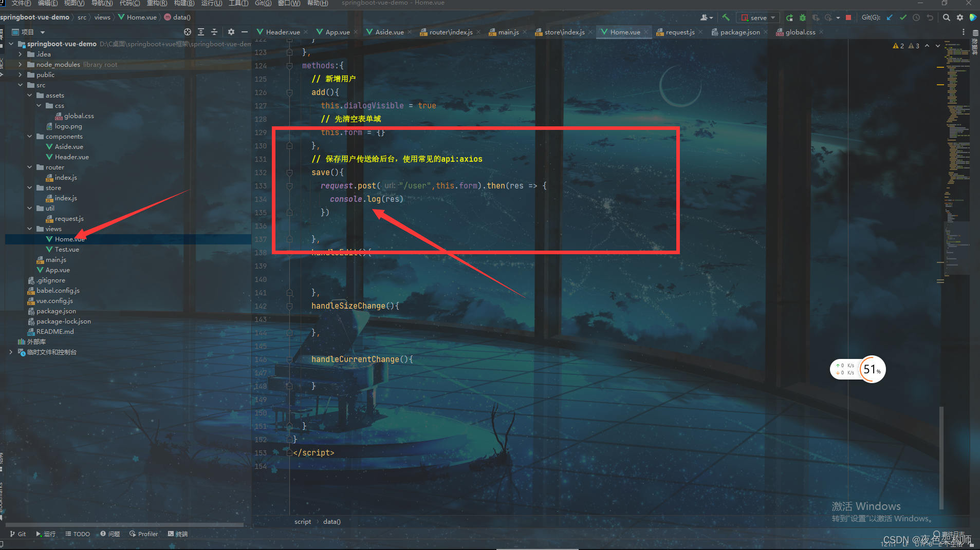Open Search Everywhere magnifier
The height and width of the screenshot is (550, 980).
(x=946, y=17)
